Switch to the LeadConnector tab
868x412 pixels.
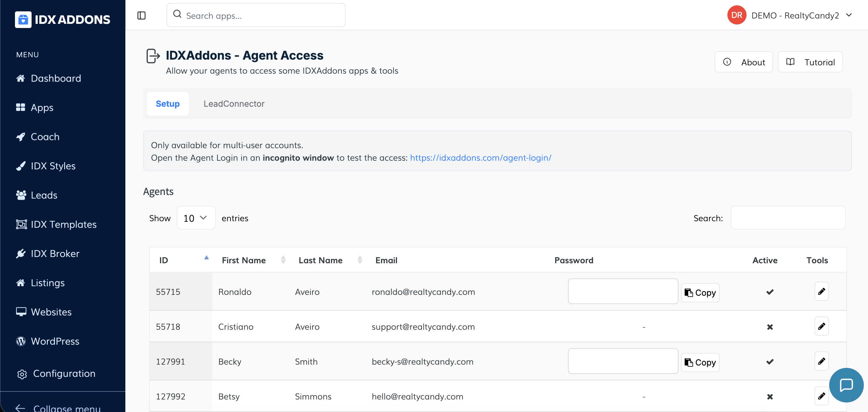coord(234,104)
